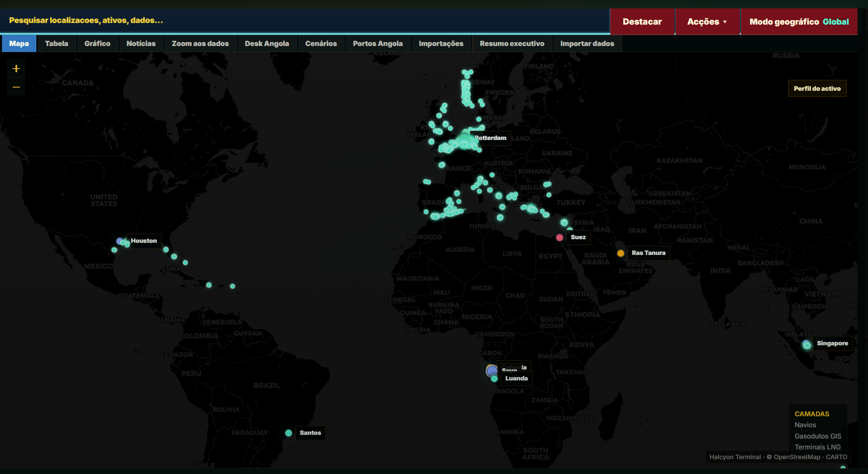
Task: Click the CAMADAS panel heading
Action: click(812, 414)
